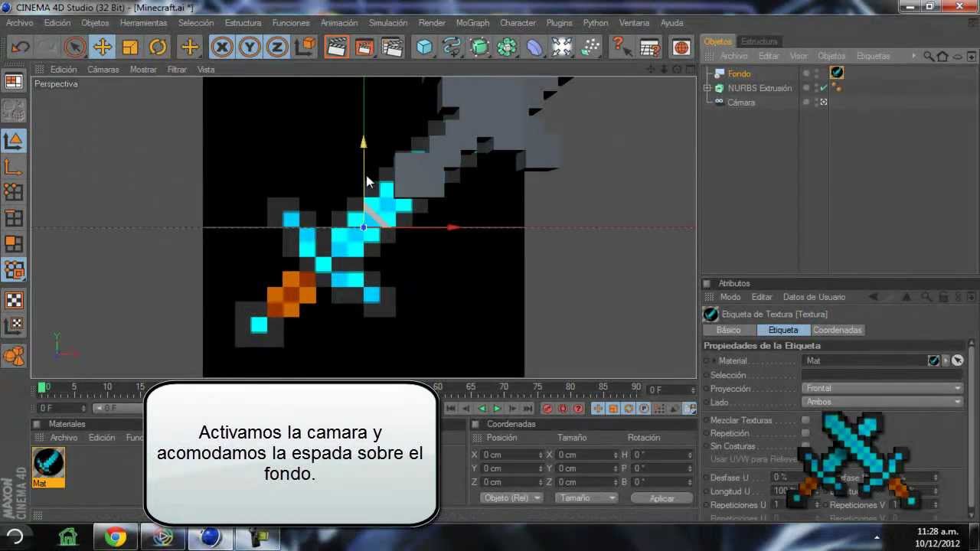Open the Proyección dropdown showing Frontal
Viewport: 980px width, 551px height.
(882, 388)
